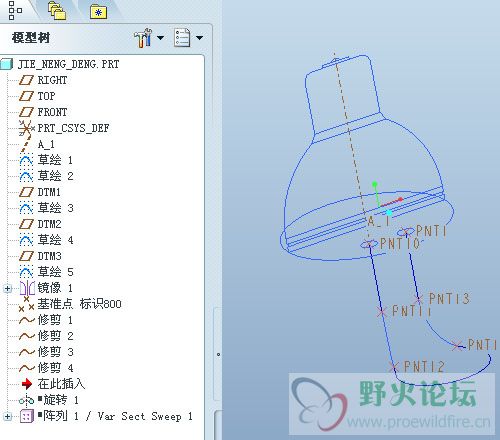The image size is (500, 440).
Task: Select suppressed 旋转 1 revolve feature
Action: pyautogui.click(x=58, y=400)
